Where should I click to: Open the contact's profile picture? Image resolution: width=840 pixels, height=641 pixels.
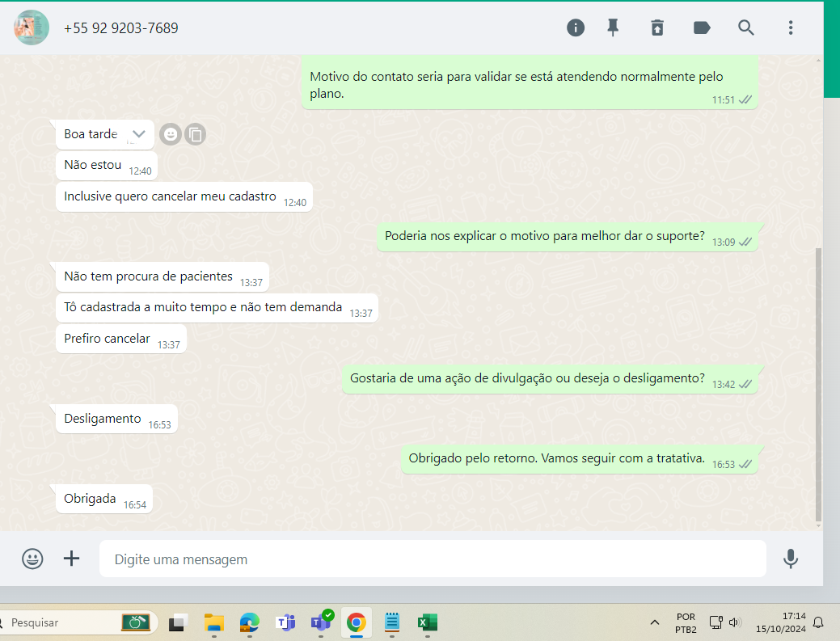click(32, 28)
